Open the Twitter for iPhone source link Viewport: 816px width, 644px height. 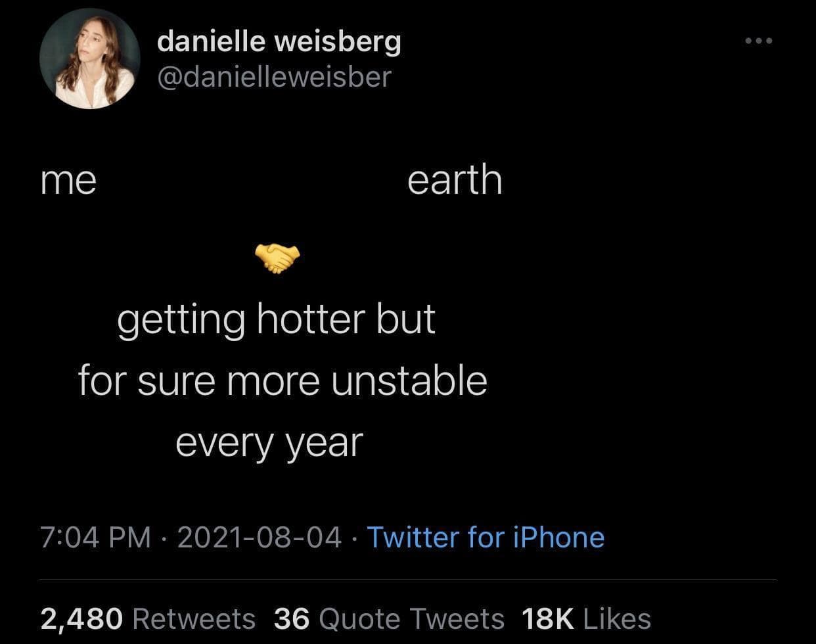(x=485, y=537)
